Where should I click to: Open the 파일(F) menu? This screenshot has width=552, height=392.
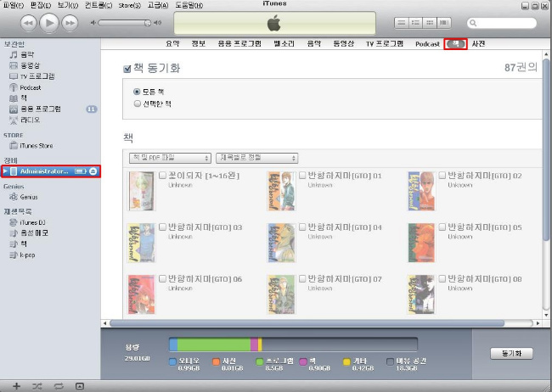pos(13,5)
